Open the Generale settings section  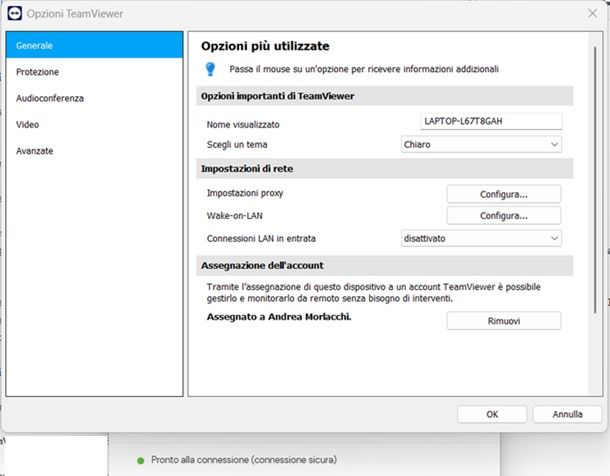click(95, 45)
